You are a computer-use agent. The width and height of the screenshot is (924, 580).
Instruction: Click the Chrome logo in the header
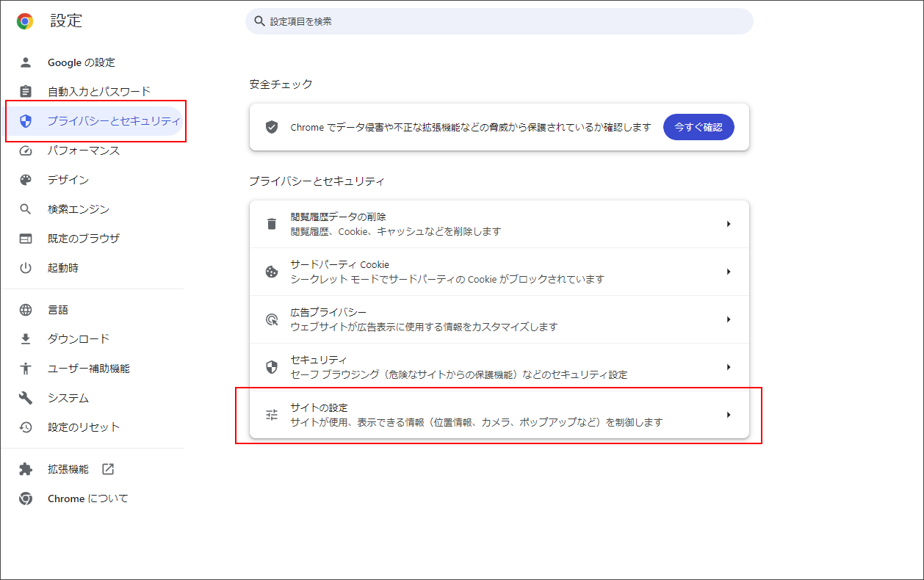pos(25,21)
